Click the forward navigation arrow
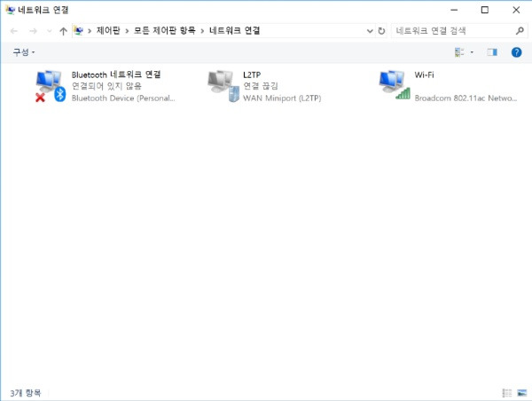The width and height of the screenshot is (532, 401). coord(33,31)
